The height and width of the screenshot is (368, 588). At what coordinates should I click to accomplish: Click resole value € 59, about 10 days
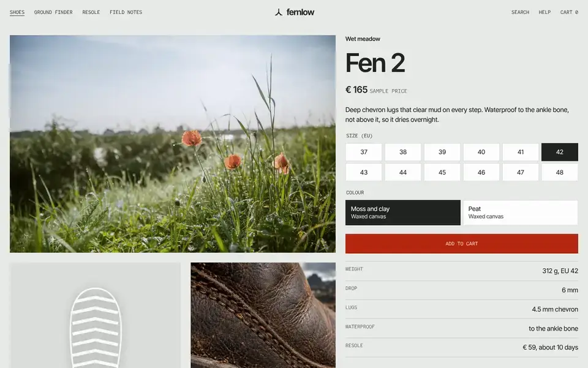coord(550,347)
